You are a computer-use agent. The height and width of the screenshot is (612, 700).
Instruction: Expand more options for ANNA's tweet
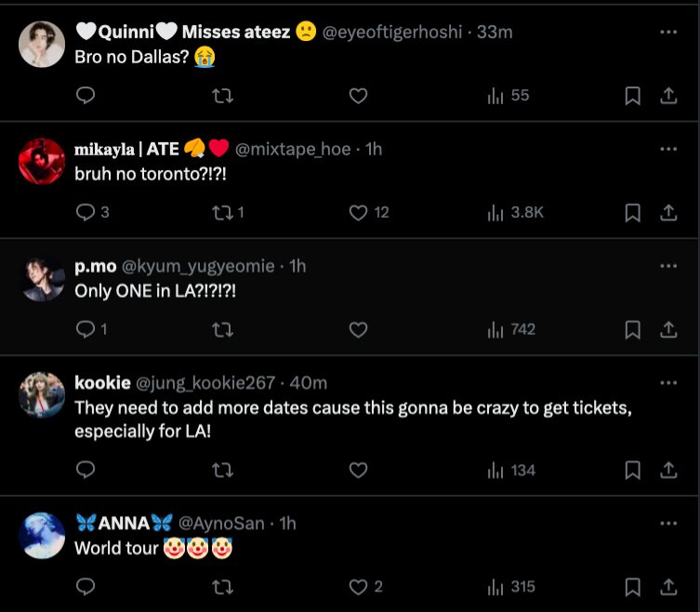click(667, 523)
